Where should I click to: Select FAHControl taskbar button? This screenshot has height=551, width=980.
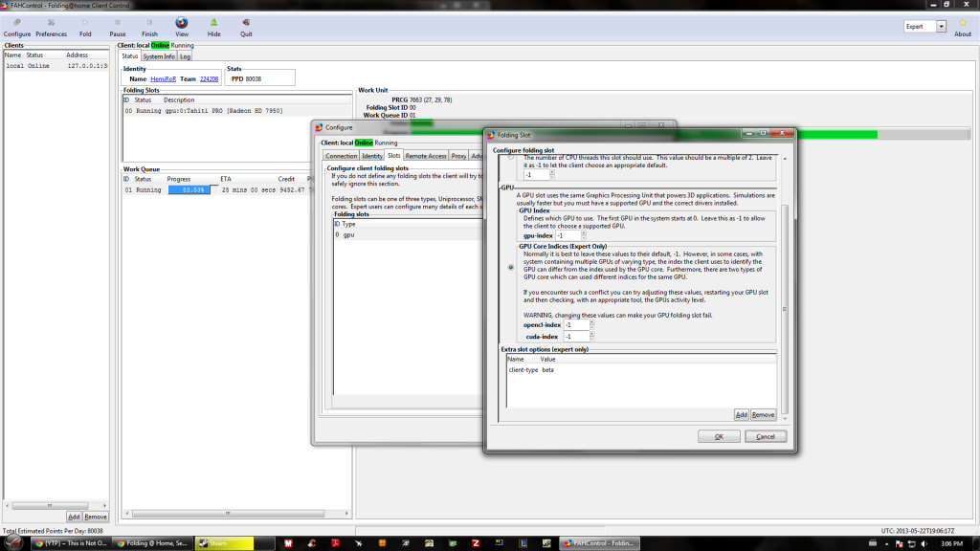point(599,543)
